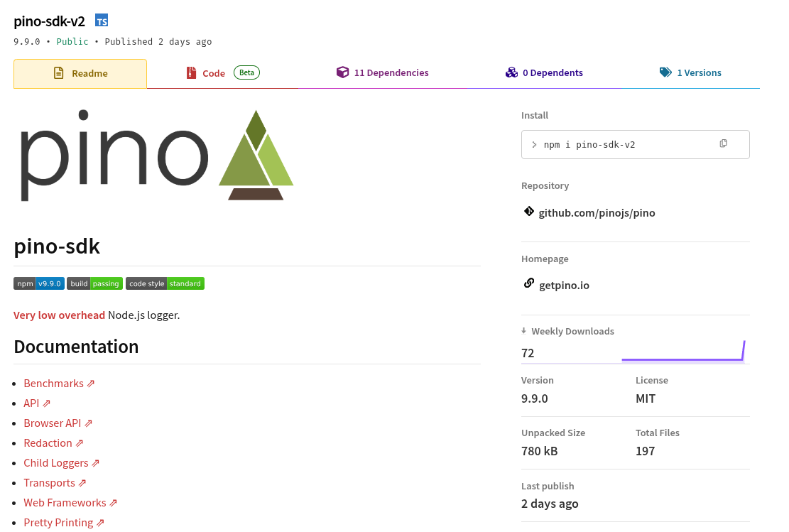Click the dependencies cube icon
Screen dimensions: 789x532
click(342, 72)
